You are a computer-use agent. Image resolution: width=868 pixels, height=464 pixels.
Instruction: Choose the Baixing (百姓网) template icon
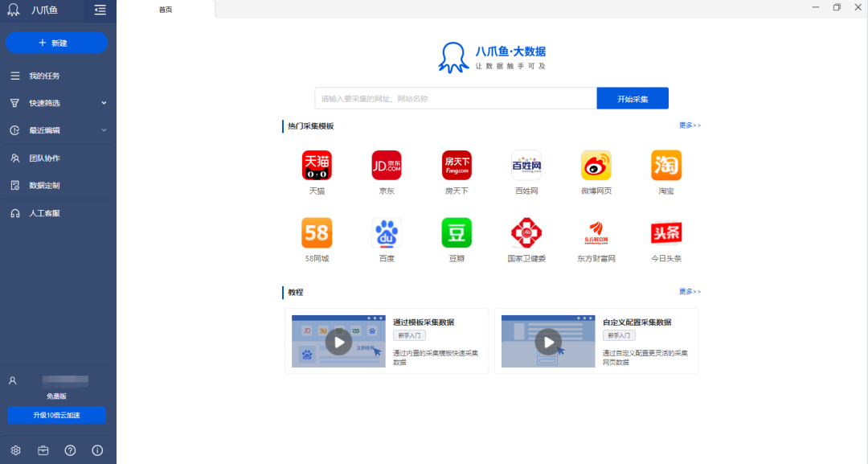pos(526,165)
